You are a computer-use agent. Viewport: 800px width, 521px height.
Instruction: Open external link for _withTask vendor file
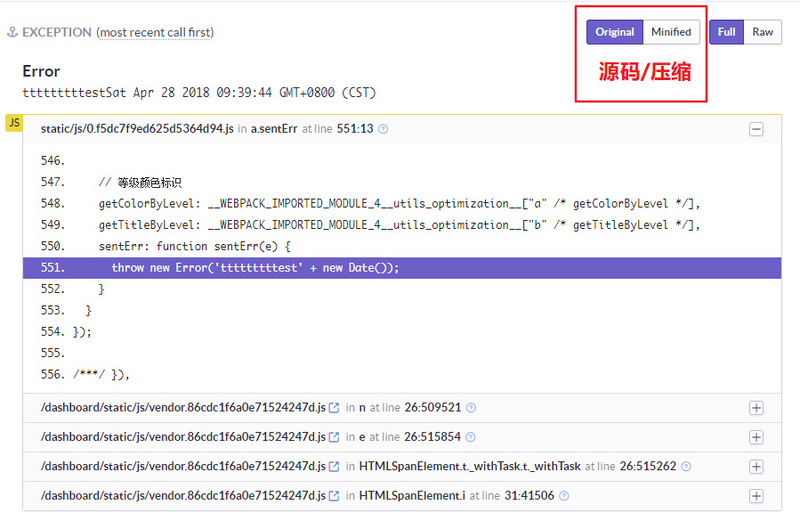tap(334, 466)
